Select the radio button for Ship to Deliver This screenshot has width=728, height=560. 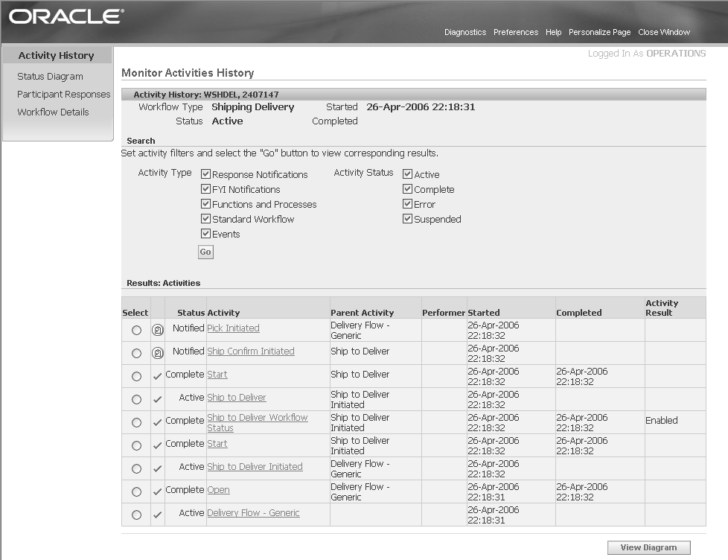tap(136, 399)
